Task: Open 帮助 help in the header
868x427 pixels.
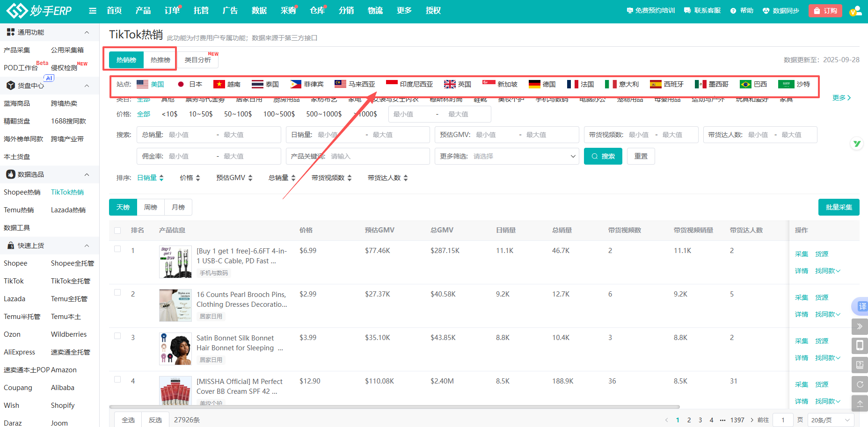Action: click(x=742, y=11)
